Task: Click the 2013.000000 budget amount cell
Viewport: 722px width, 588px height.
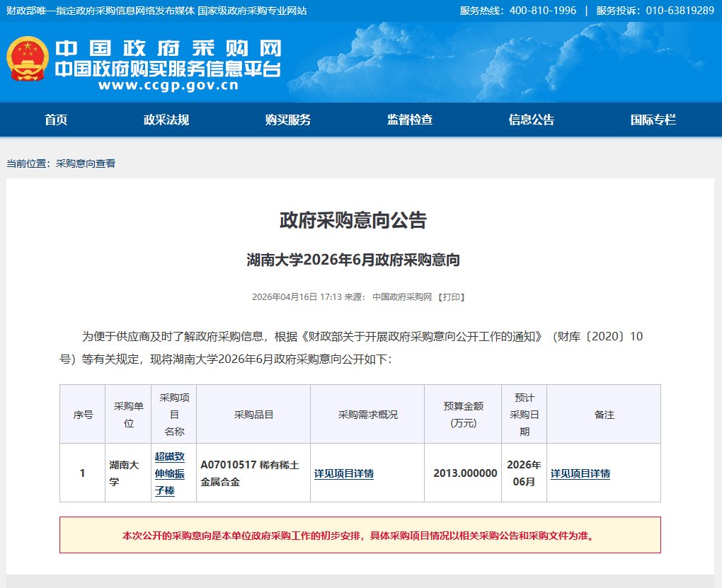Action: pyautogui.click(x=463, y=473)
